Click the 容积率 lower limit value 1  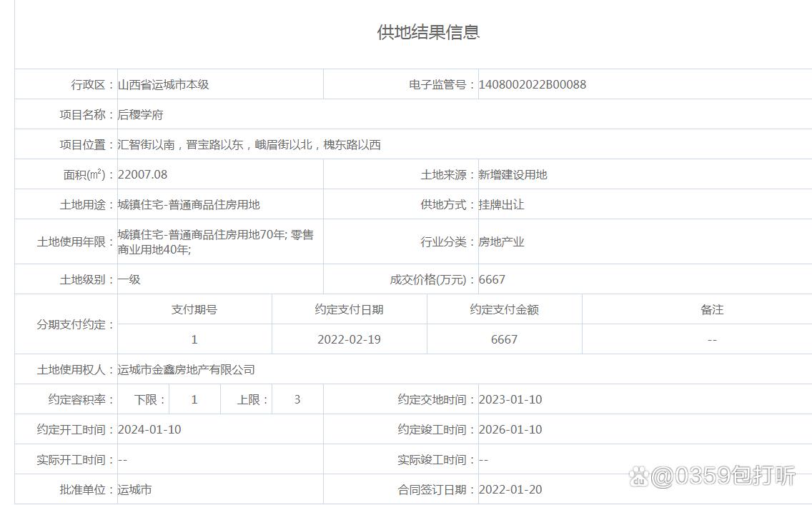point(194,399)
